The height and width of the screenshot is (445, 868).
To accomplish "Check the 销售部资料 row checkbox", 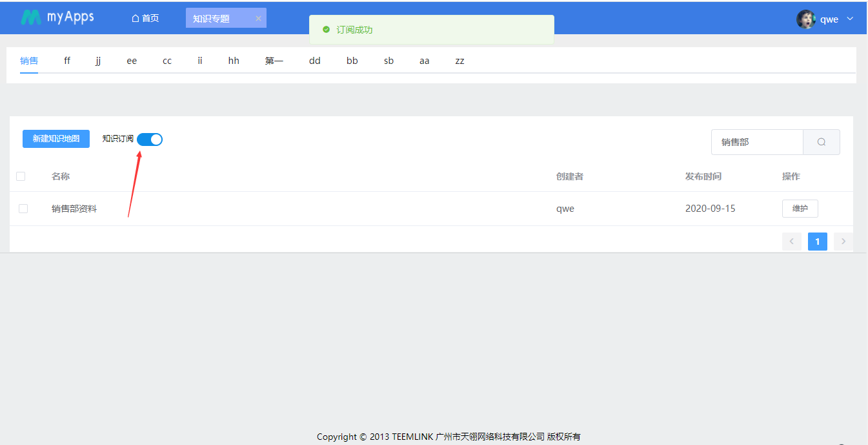I will coord(23,209).
